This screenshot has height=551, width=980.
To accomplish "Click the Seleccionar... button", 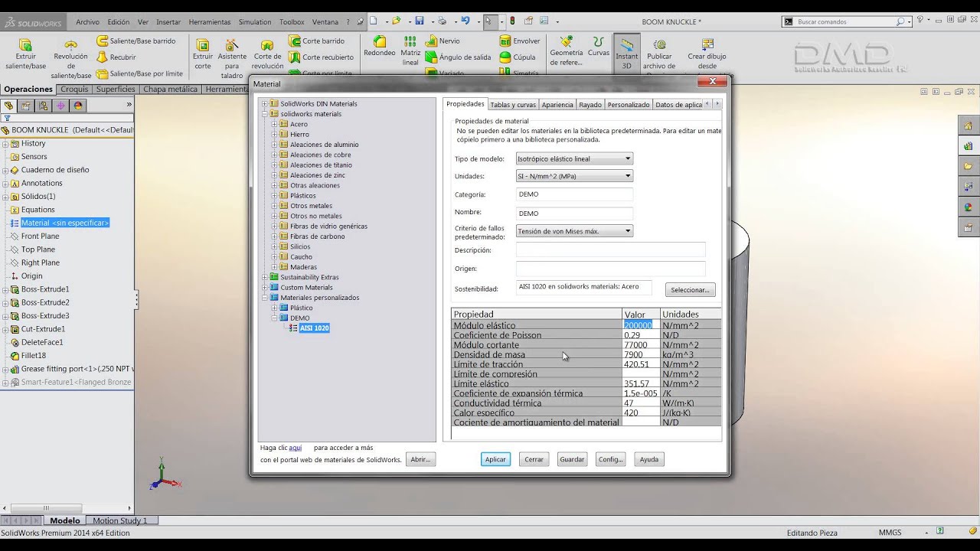I will coord(690,290).
